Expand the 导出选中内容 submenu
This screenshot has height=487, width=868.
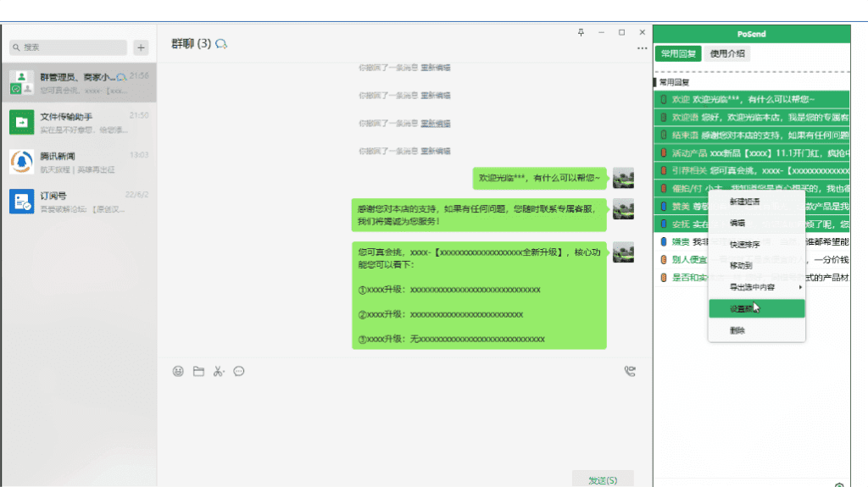pos(756,287)
